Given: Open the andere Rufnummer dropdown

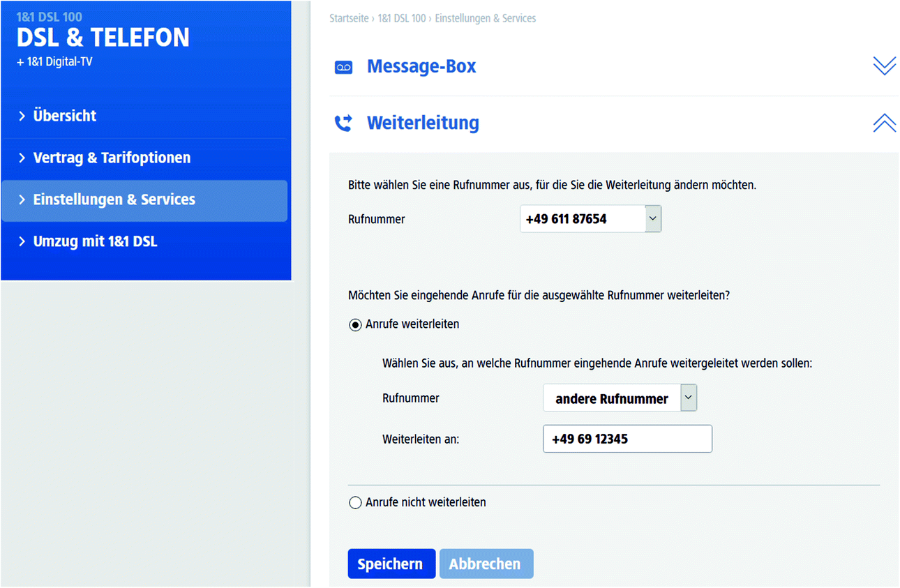Looking at the screenshot, I should coord(620,398).
